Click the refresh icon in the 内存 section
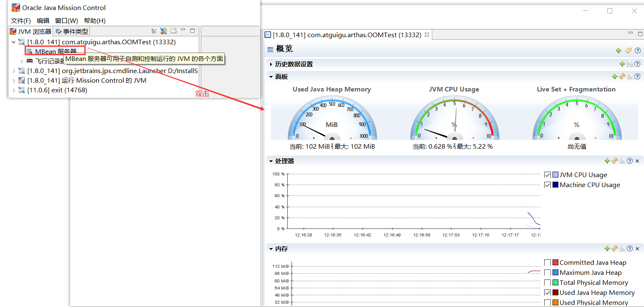644x307 pixels. (x=615, y=249)
